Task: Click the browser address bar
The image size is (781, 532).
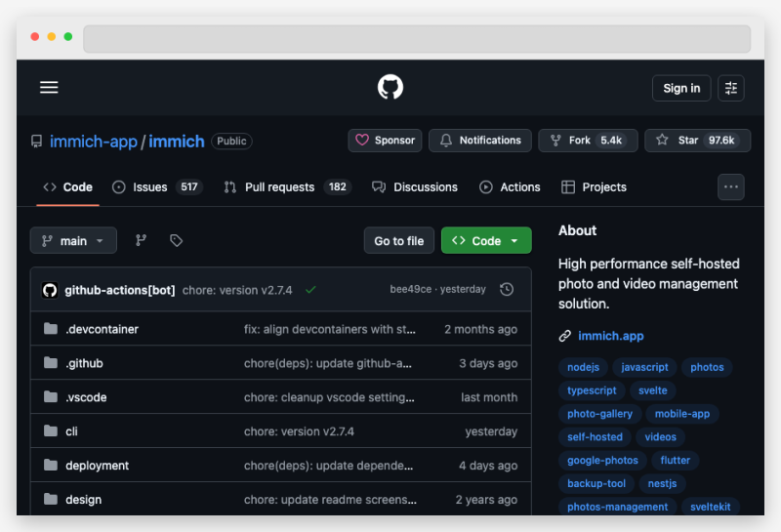Action: coord(417,39)
